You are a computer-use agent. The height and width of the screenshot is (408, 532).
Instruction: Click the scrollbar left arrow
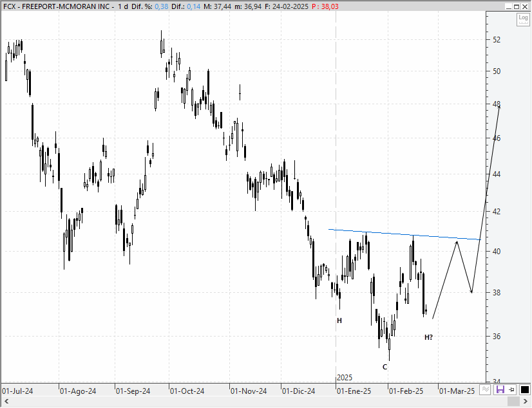coord(6,402)
